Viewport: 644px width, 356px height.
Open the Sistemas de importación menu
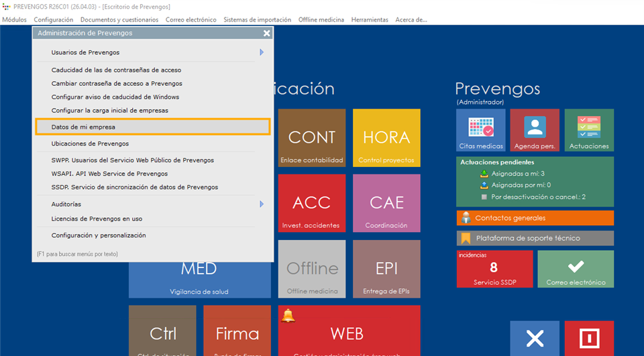pos(257,20)
